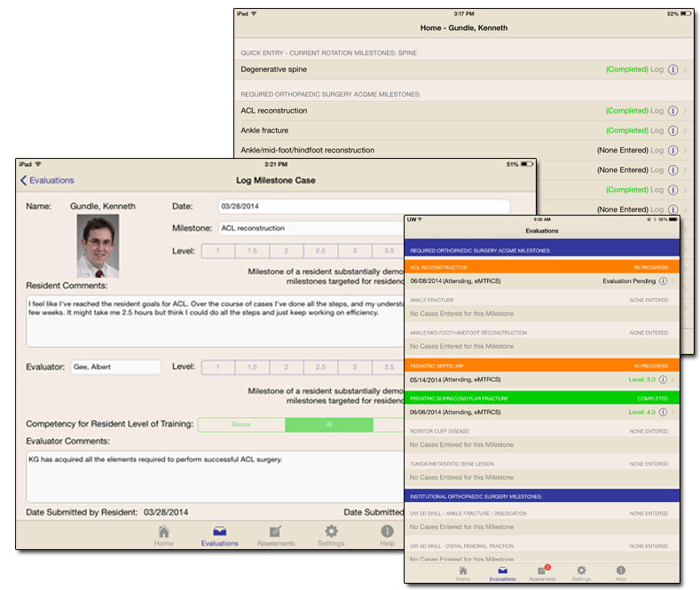Tap info icon on Ankle fracture row
700x590 pixels.
[x=672, y=130]
